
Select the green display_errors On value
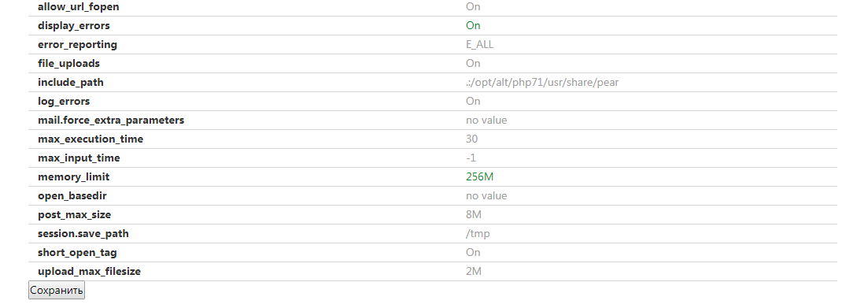point(473,25)
